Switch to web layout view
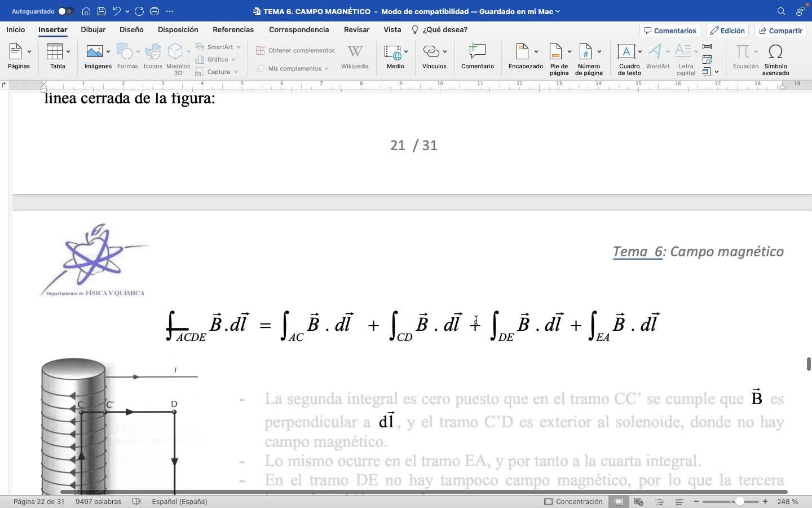The width and height of the screenshot is (812, 508). click(639, 501)
